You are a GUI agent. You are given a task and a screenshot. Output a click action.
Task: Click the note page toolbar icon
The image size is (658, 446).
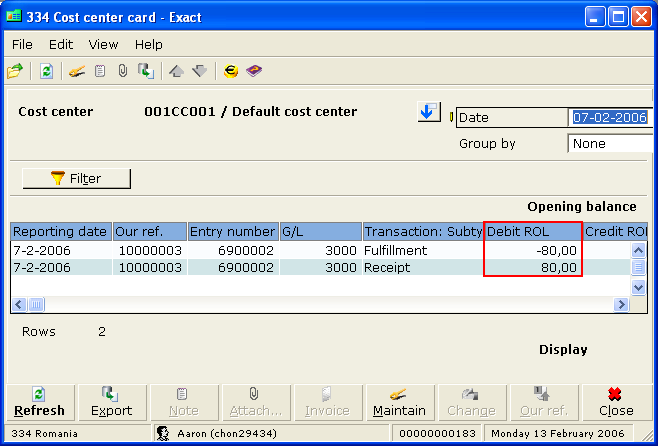[100, 71]
